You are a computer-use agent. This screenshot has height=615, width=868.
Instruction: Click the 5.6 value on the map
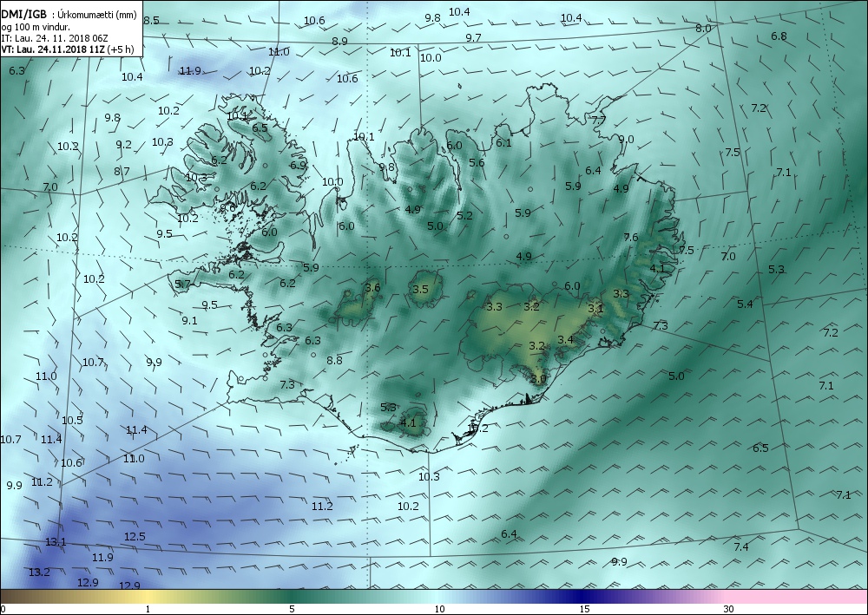[x=477, y=162]
